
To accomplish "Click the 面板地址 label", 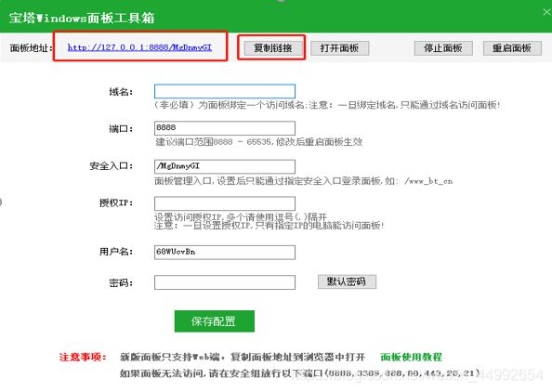I will (x=31, y=48).
